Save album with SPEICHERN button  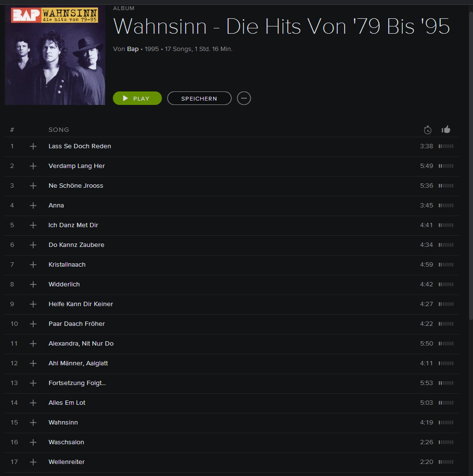tap(199, 98)
